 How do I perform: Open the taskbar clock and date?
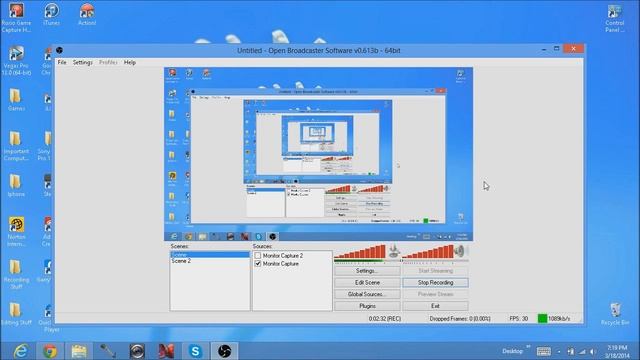pos(617,351)
